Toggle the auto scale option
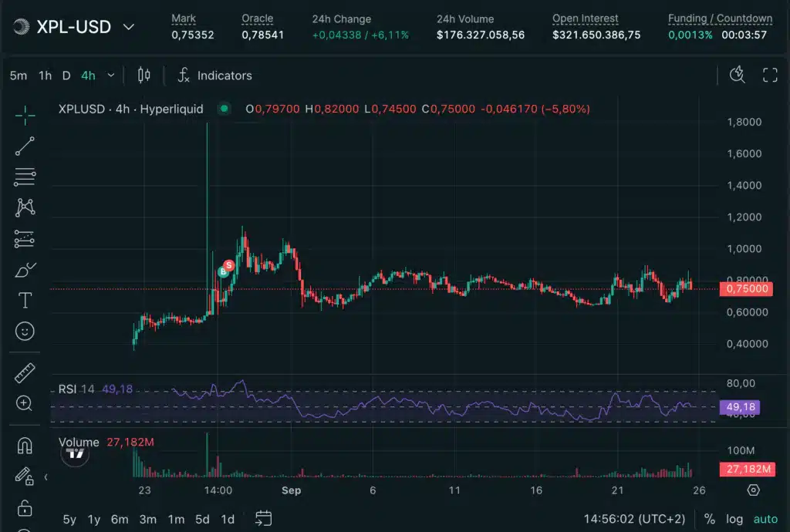Screen dimensions: 790x532 point(765,519)
